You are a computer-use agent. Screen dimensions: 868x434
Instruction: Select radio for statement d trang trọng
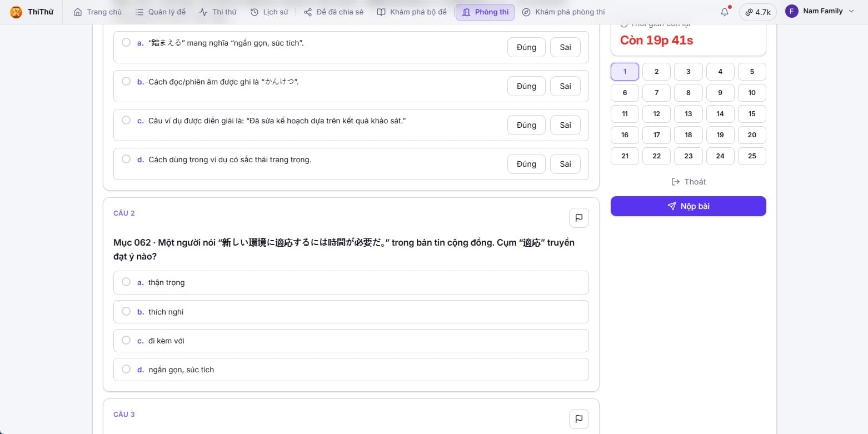[x=126, y=159]
